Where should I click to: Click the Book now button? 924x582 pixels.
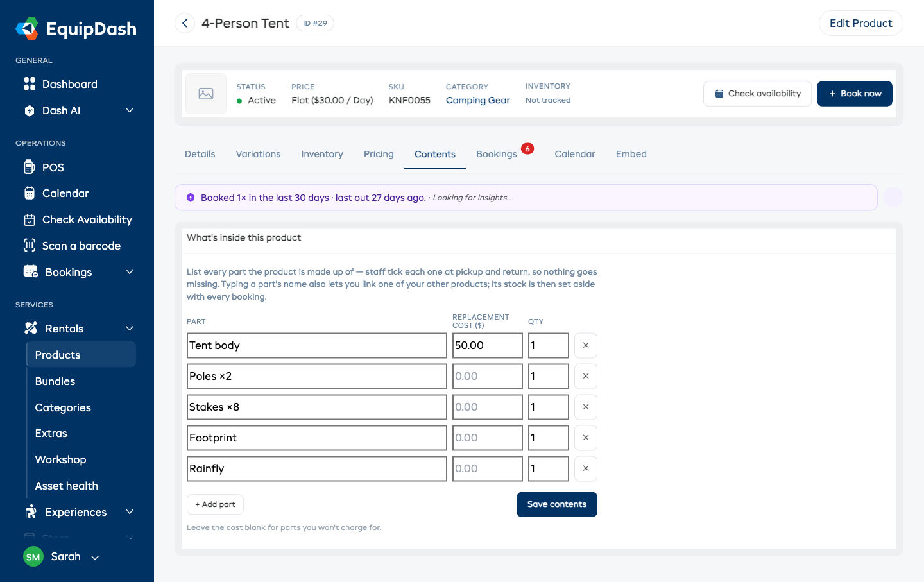tap(855, 94)
